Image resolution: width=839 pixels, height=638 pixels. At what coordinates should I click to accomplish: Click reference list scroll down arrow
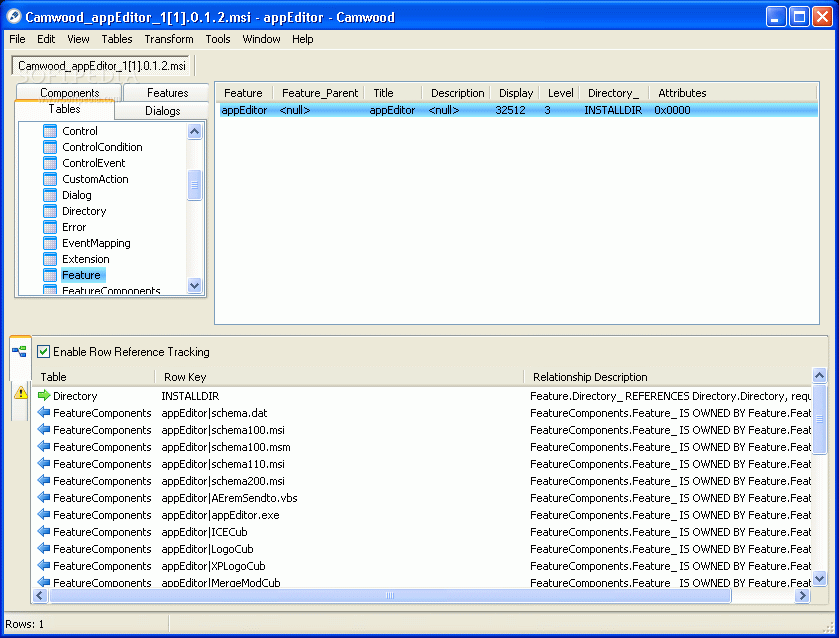(819, 578)
